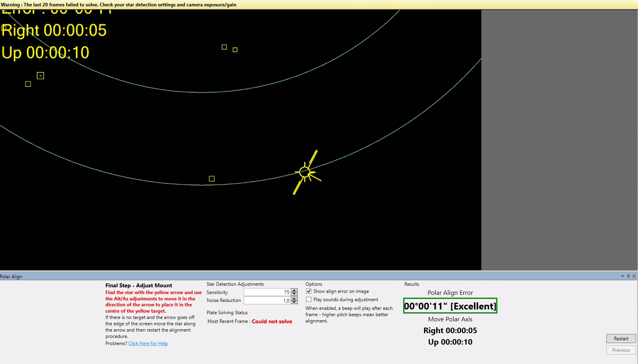
Task: Open the Click Here for Help link
Action: tap(148, 343)
